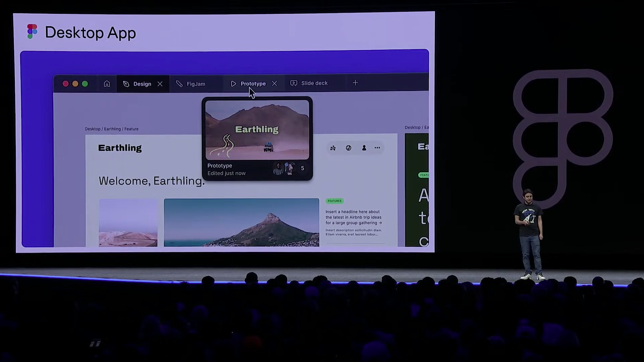The height and width of the screenshot is (362, 644).
Task: Click the green maximize window button
Action: (x=85, y=84)
